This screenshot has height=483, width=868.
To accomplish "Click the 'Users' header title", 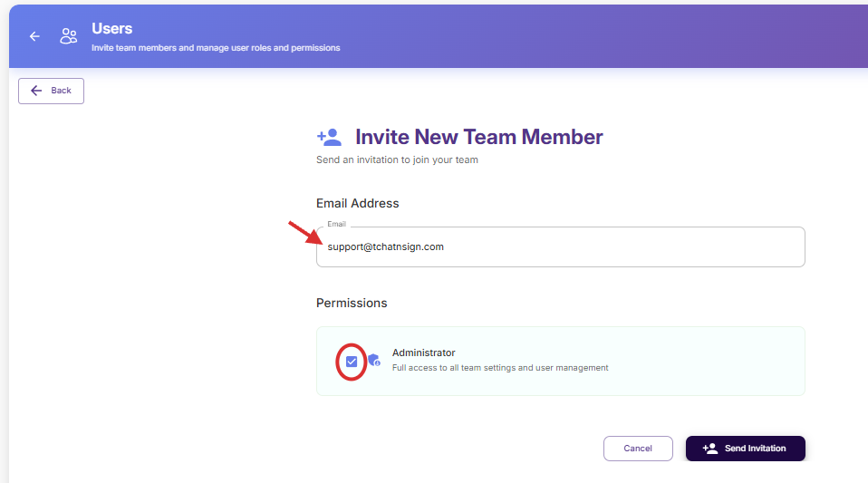I will [111, 28].
